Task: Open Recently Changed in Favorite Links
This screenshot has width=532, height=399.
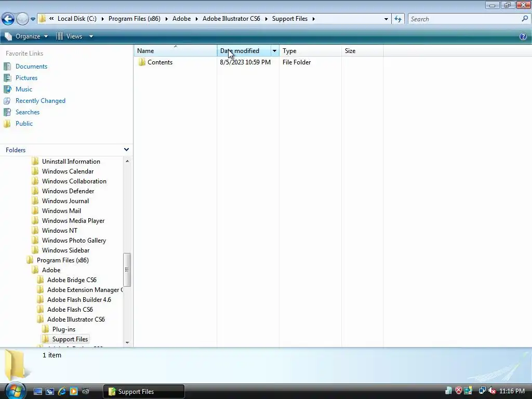Action: [41, 101]
